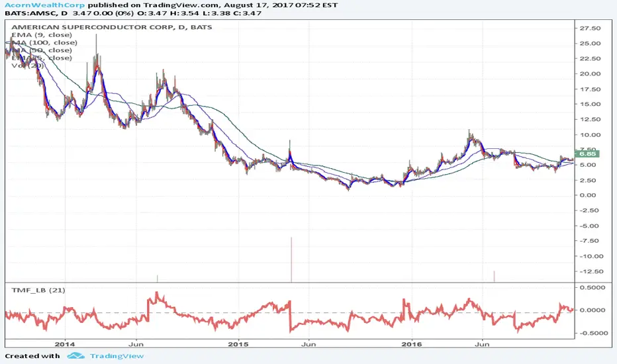The image size is (617, 364).
Task: Click the 27.50 price axis label
Action: [591, 28]
